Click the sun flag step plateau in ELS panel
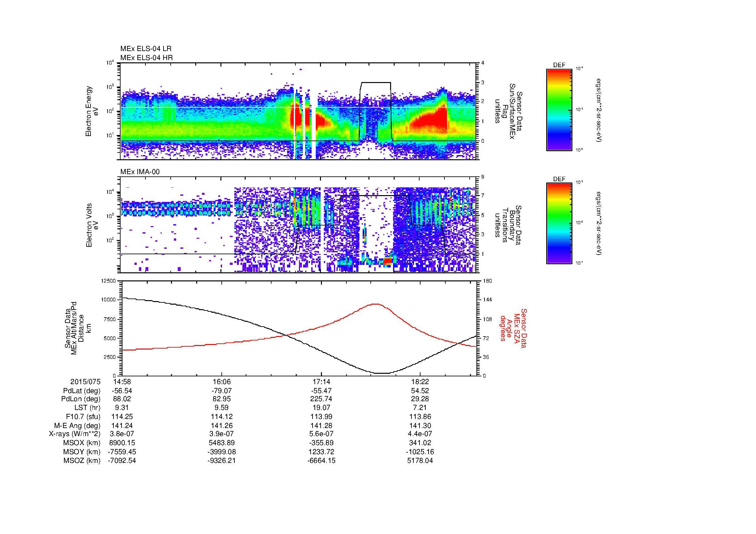The width and height of the screenshot is (756, 534). click(376, 82)
